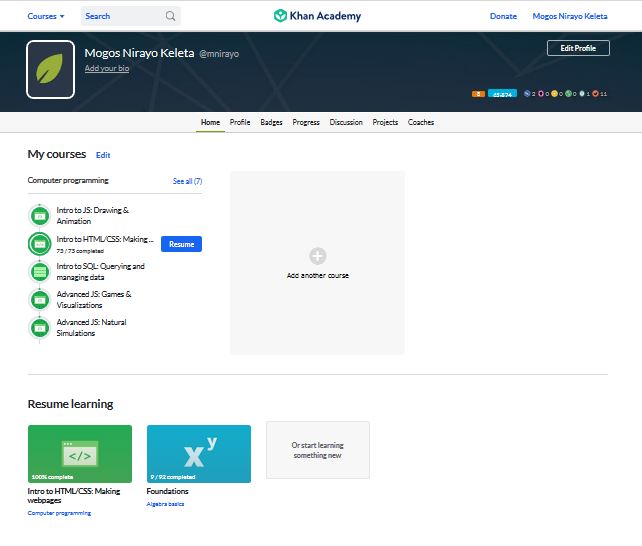Image resolution: width=642 pixels, height=546 pixels.
Task: Switch to the Progress tab
Action: [x=306, y=122]
